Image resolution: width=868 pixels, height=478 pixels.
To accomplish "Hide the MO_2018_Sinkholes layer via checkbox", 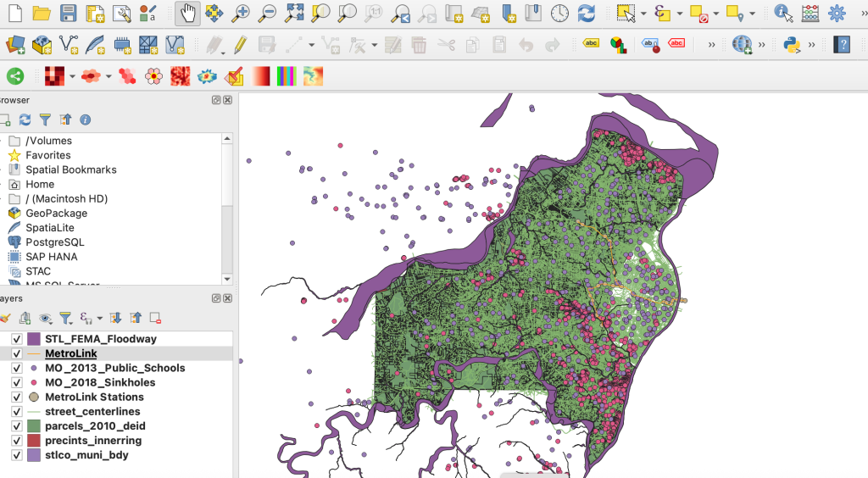I will tap(16, 383).
